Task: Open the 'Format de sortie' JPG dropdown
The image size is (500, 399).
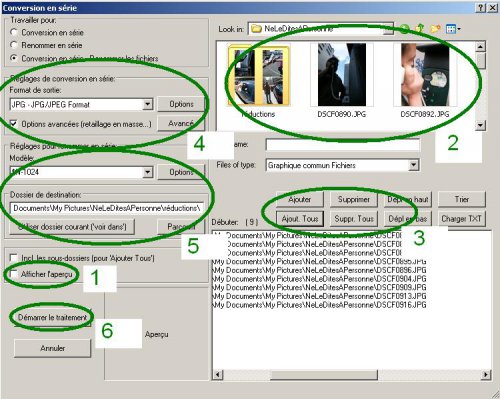Action: [148, 104]
